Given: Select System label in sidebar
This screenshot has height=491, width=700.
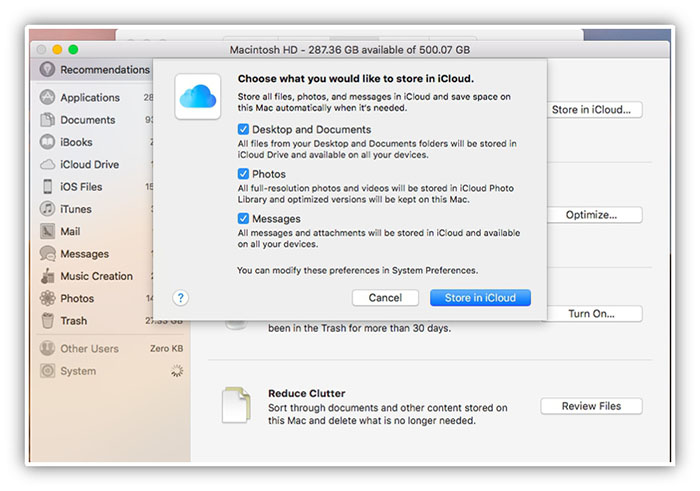Looking at the screenshot, I should pos(78,370).
